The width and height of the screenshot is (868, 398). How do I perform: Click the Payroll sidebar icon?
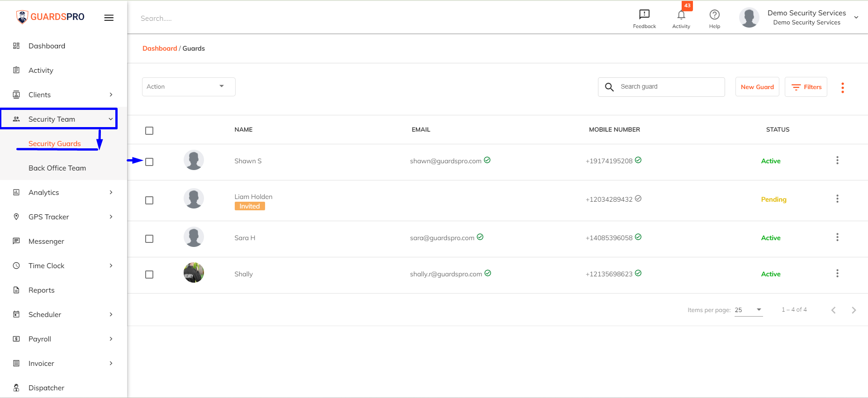point(16,339)
